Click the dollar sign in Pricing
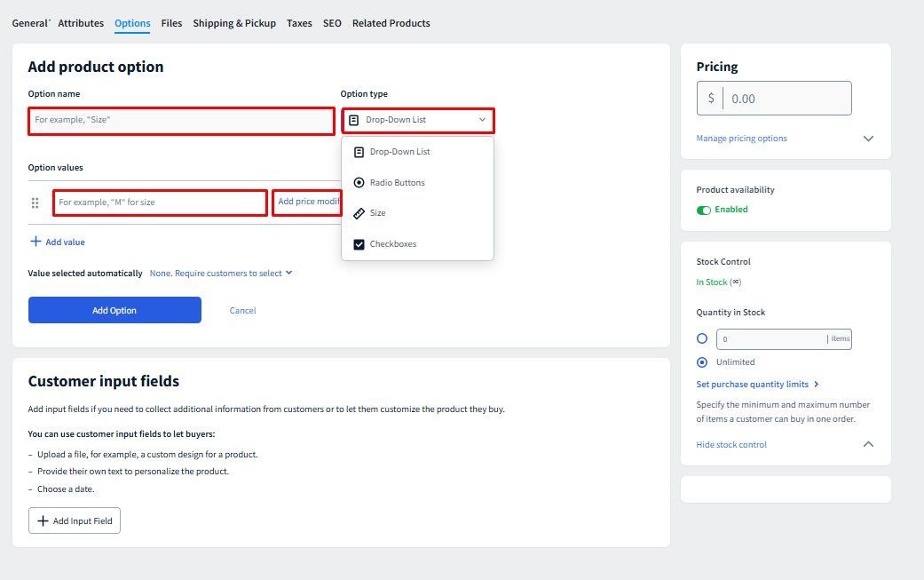 tap(711, 99)
